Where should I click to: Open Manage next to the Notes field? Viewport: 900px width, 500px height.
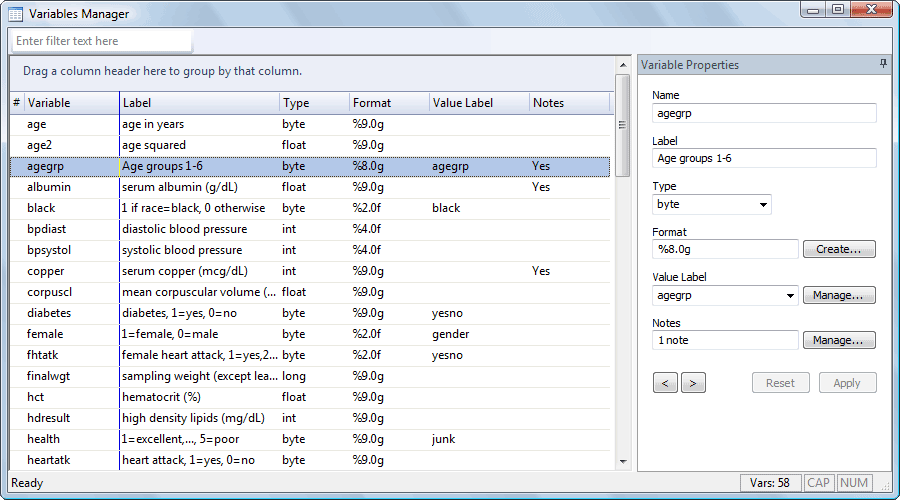coord(839,341)
